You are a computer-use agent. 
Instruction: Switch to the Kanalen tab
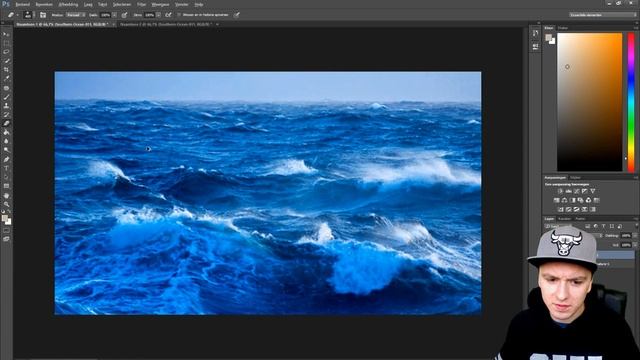564,219
